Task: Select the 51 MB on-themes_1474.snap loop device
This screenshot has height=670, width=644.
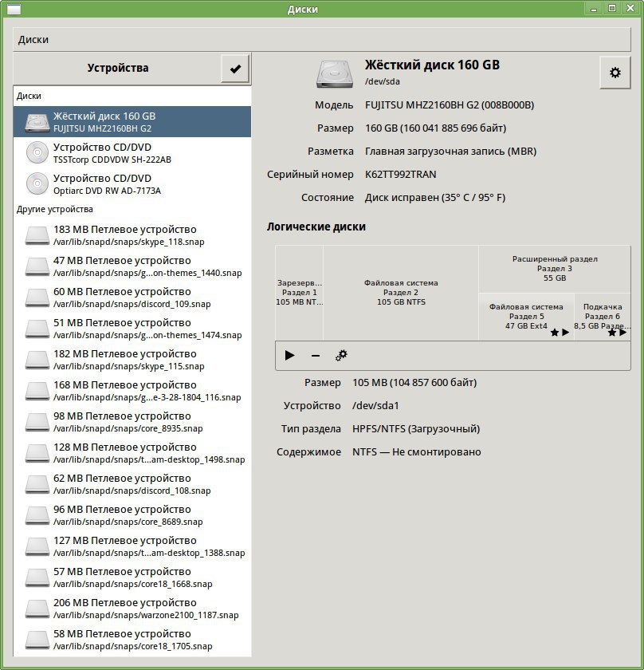Action: pos(132,329)
